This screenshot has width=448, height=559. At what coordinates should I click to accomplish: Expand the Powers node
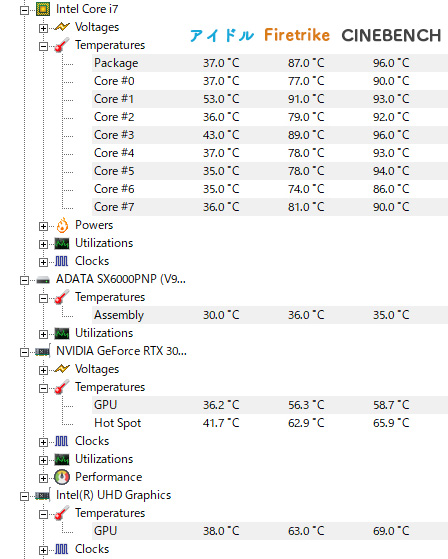(43, 226)
